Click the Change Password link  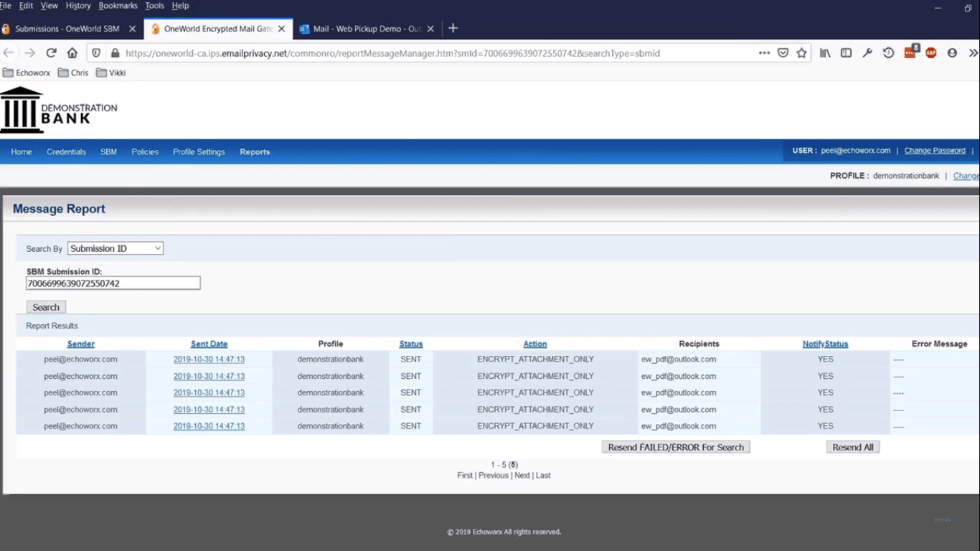click(934, 150)
